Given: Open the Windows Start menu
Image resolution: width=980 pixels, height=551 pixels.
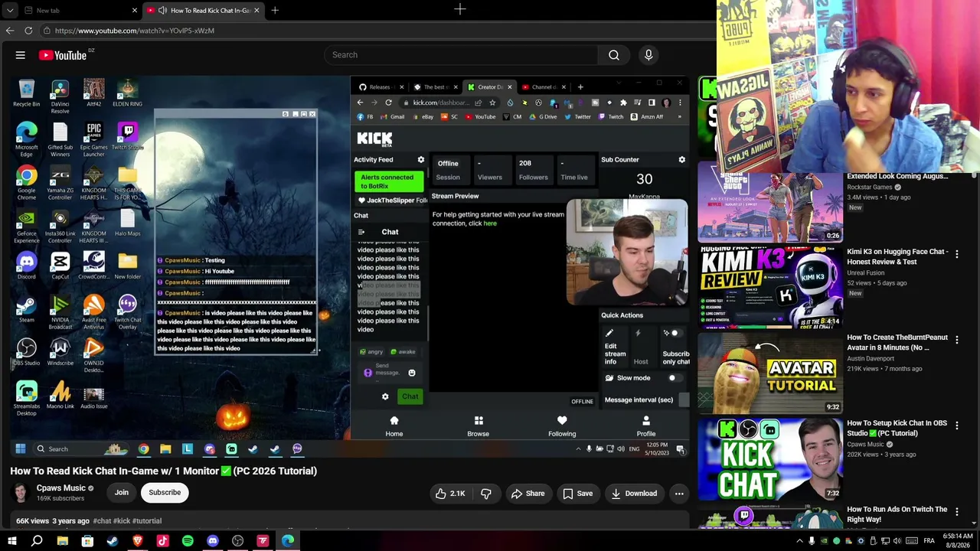Looking at the screenshot, I should click(11, 541).
